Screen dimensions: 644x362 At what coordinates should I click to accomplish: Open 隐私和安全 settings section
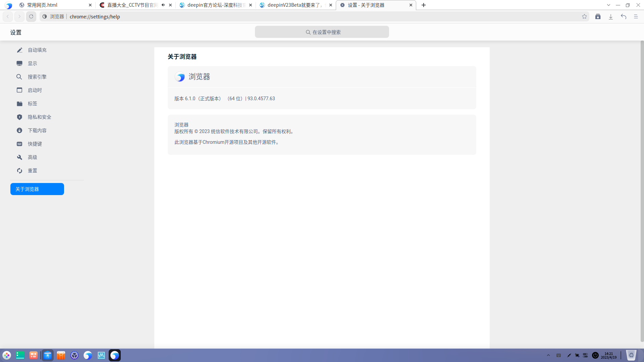(39, 117)
